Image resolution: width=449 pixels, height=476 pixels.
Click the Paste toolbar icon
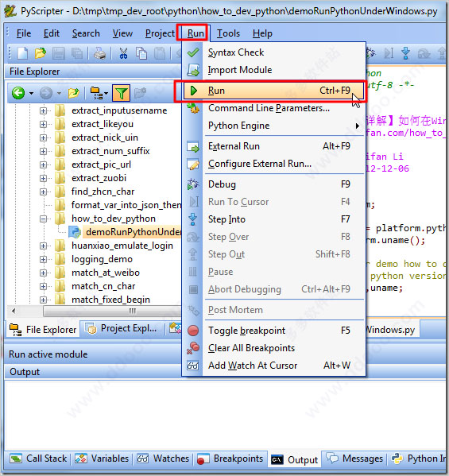point(160,54)
